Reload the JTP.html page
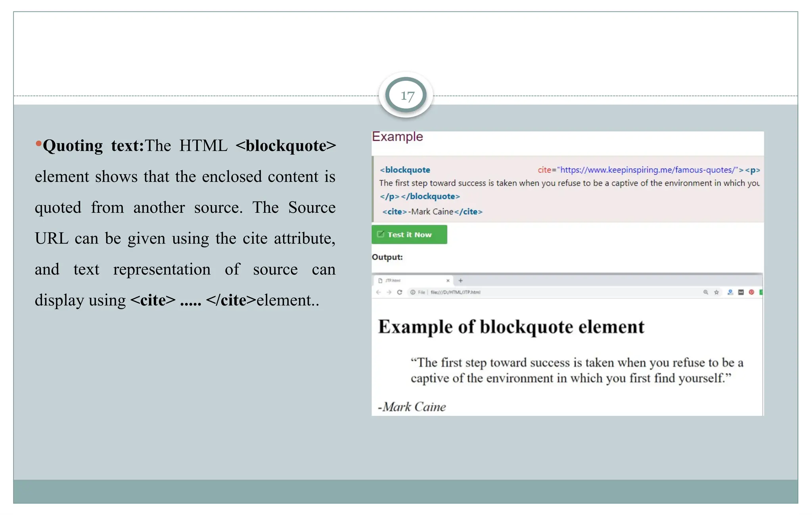The height and width of the screenshot is (515, 812). [400, 292]
